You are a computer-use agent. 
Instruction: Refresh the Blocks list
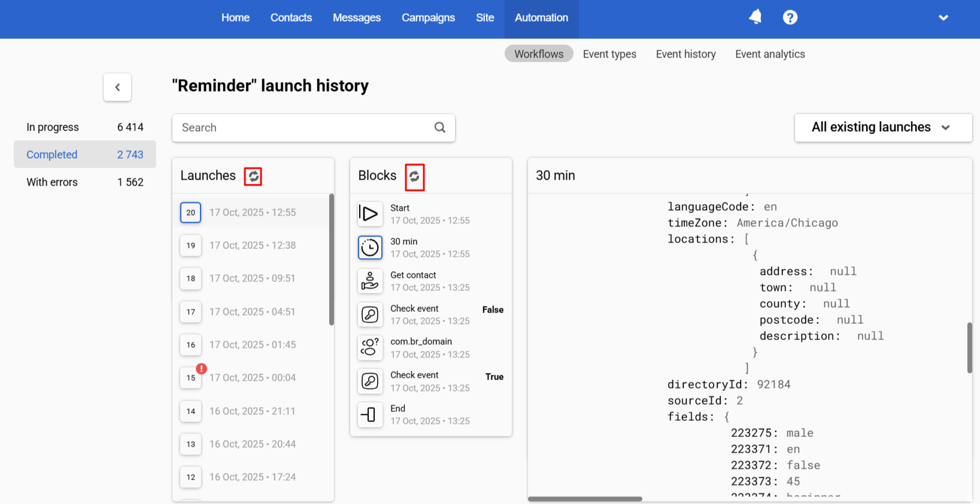414,177
